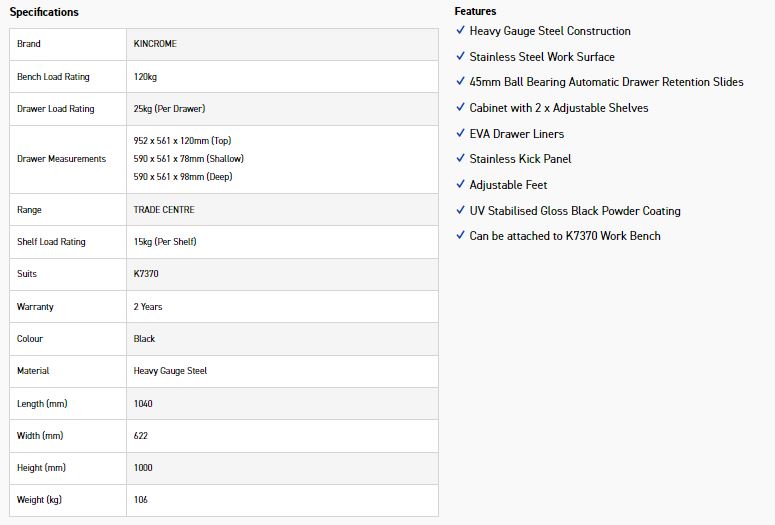The width and height of the screenshot is (775, 525).
Task: Click the checkmark next to Stainless Steel Work Surface
Action: pos(460,56)
